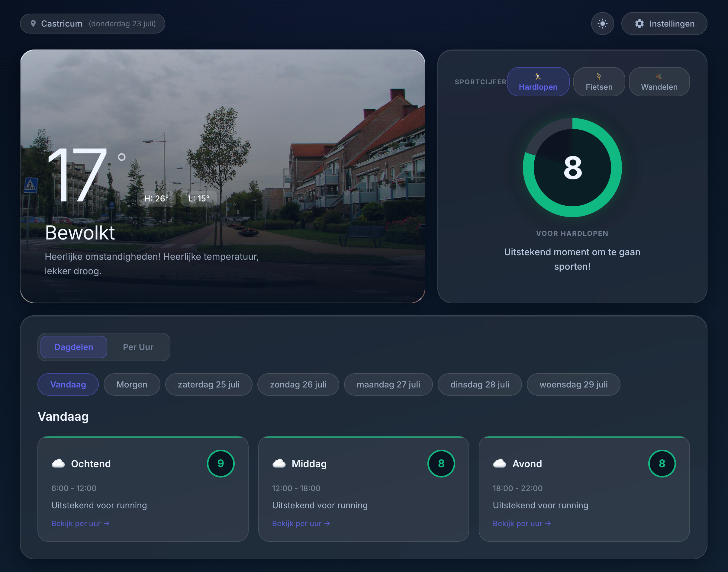The width and height of the screenshot is (728, 572).
Task: Open Instellingen settings
Action: (664, 24)
